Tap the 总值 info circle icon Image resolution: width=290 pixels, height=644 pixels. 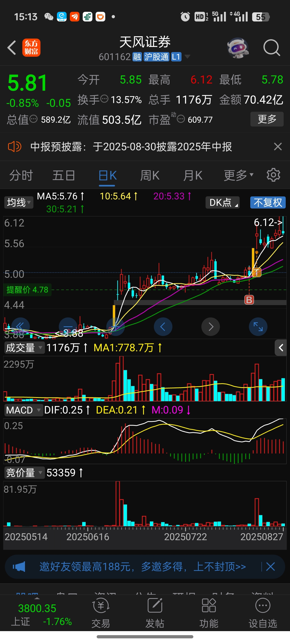(x=34, y=119)
